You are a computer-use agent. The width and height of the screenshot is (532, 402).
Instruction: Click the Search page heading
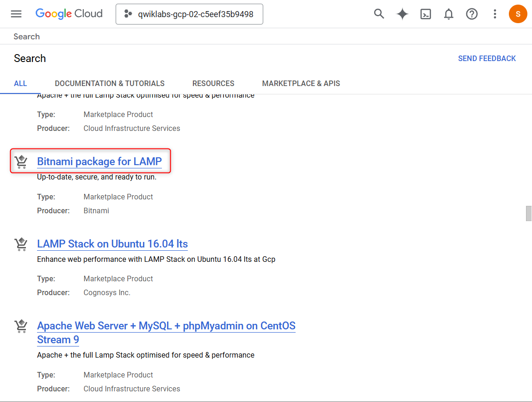30,58
